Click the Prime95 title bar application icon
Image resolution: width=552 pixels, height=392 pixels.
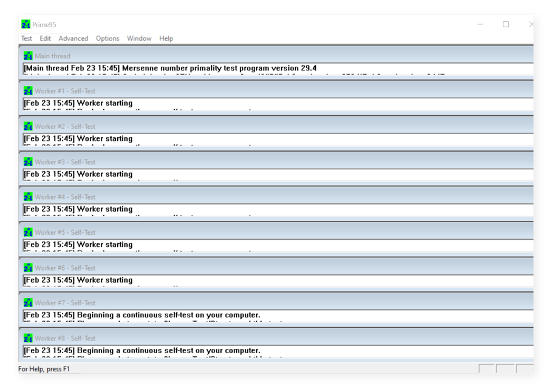coord(26,24)
